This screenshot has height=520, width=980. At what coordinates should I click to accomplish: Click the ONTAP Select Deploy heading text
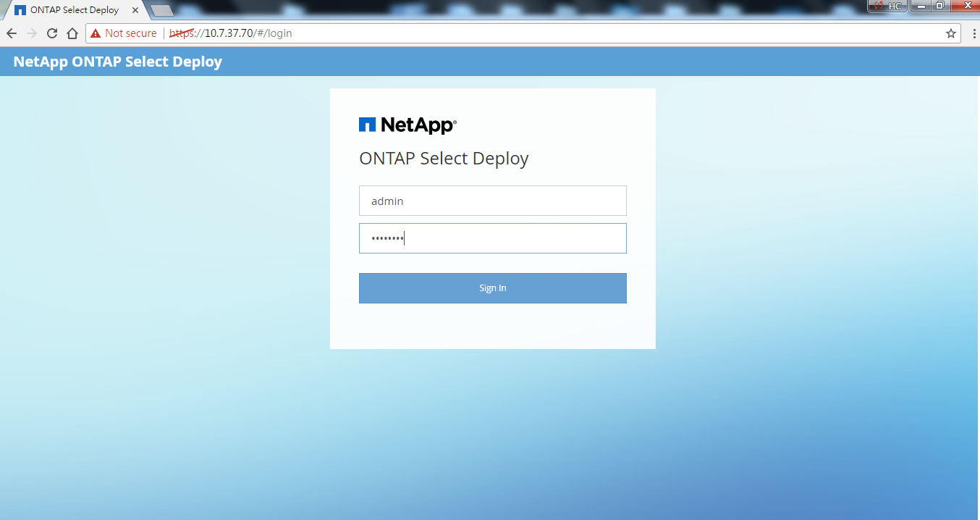tap(444, 159)
